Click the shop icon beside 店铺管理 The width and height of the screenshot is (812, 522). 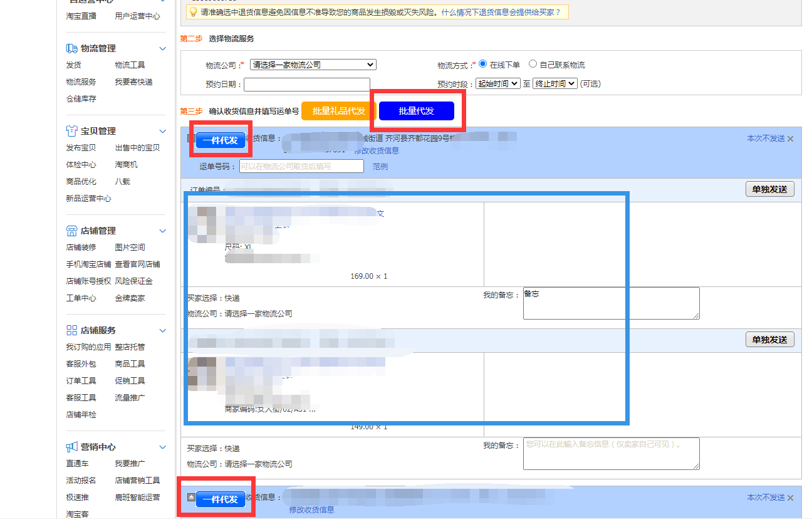pos(71,231)
